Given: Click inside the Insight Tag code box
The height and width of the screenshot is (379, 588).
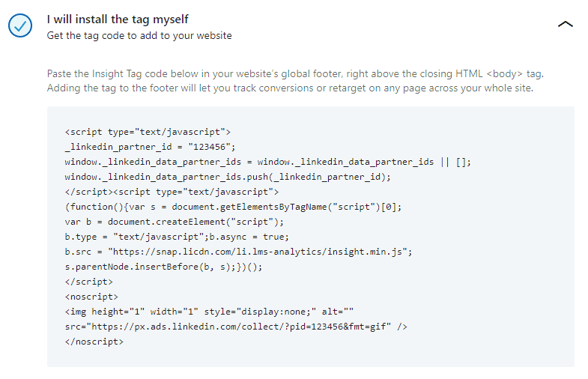Looking at the screenshot, I should [x=311, y=237].
